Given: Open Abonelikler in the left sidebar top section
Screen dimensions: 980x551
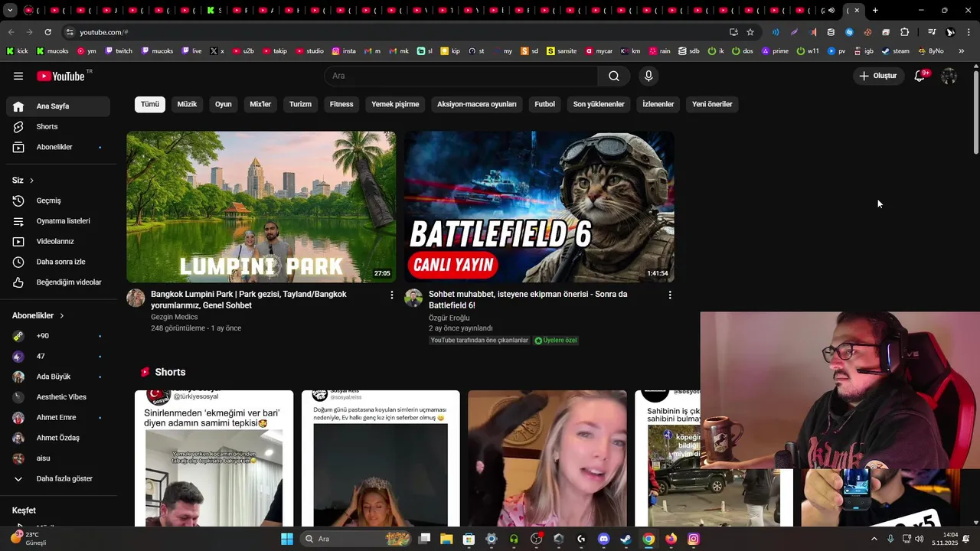Looking at the screenshot, I should click(x=58, y=147).
